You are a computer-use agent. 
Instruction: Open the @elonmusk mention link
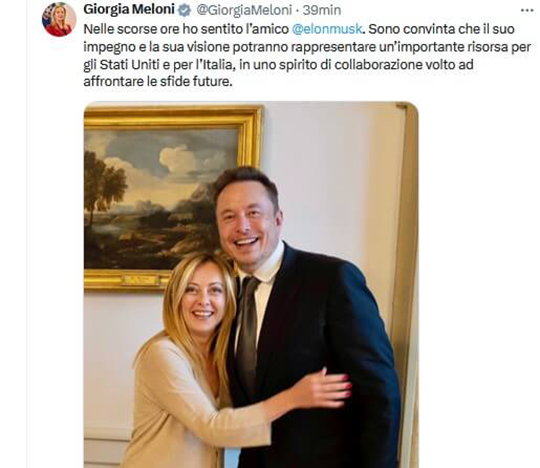point(327,29)
